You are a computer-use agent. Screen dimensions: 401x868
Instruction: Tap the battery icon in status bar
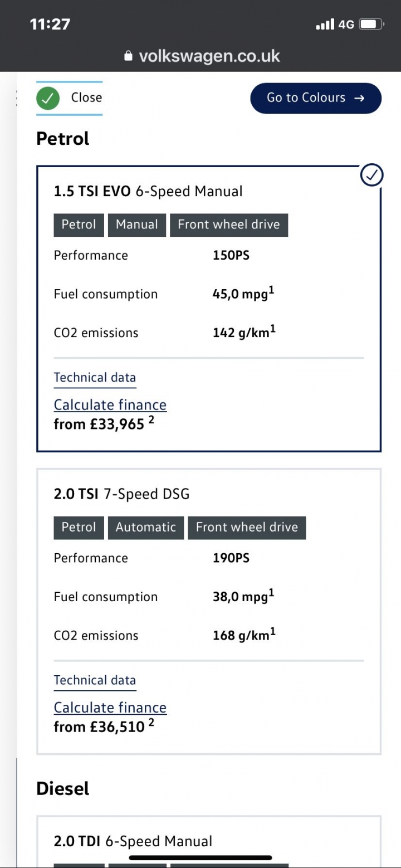click(371, 25)
